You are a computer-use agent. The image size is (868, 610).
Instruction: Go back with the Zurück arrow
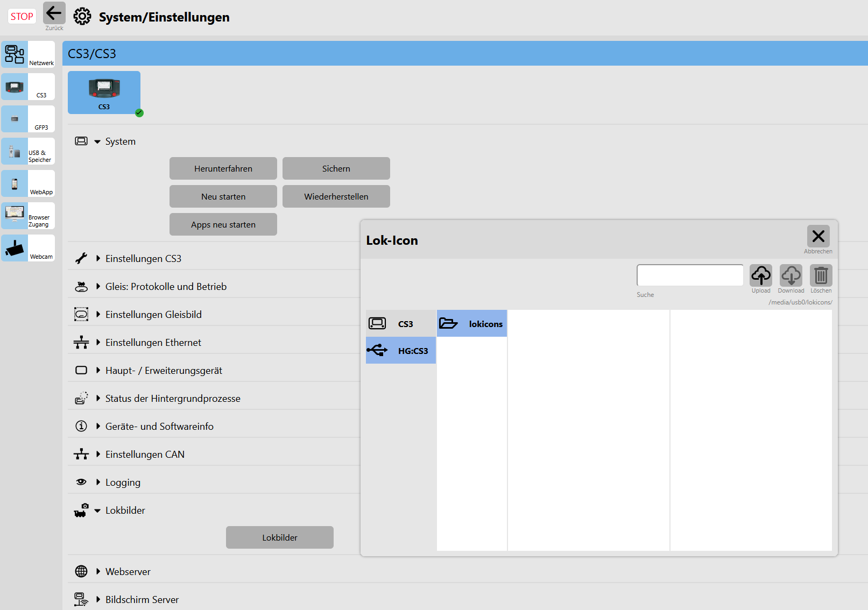pos(54,13)
